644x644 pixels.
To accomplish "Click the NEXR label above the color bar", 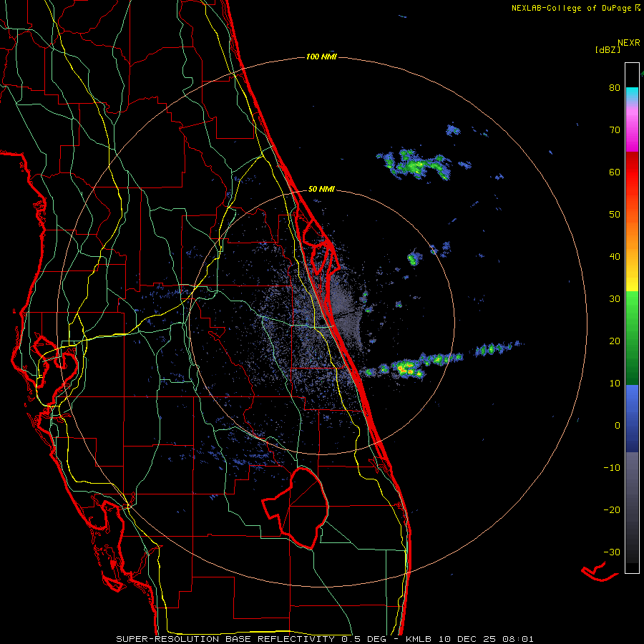I will coord(629,43).
